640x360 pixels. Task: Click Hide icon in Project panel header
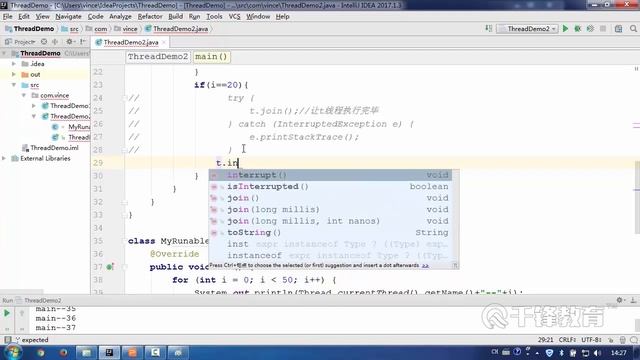tap(83, 42)
